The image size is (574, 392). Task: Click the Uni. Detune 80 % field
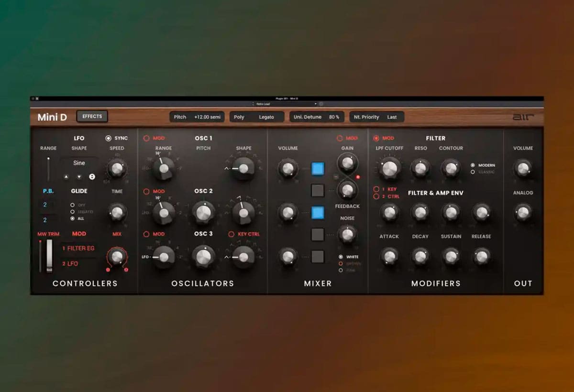(317, 117)
